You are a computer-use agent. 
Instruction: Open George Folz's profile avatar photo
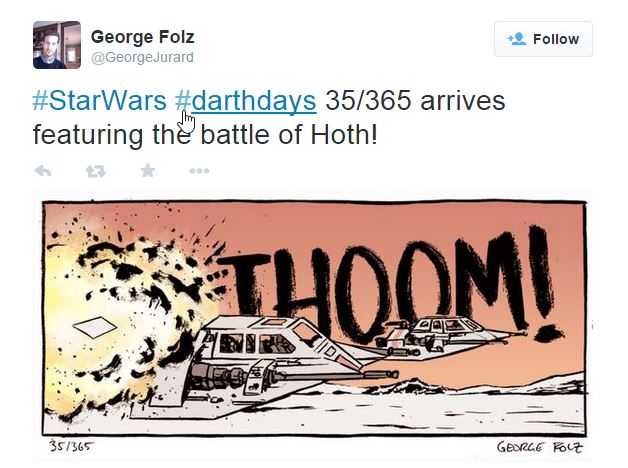pyautogui.click(x=57, y=45)
